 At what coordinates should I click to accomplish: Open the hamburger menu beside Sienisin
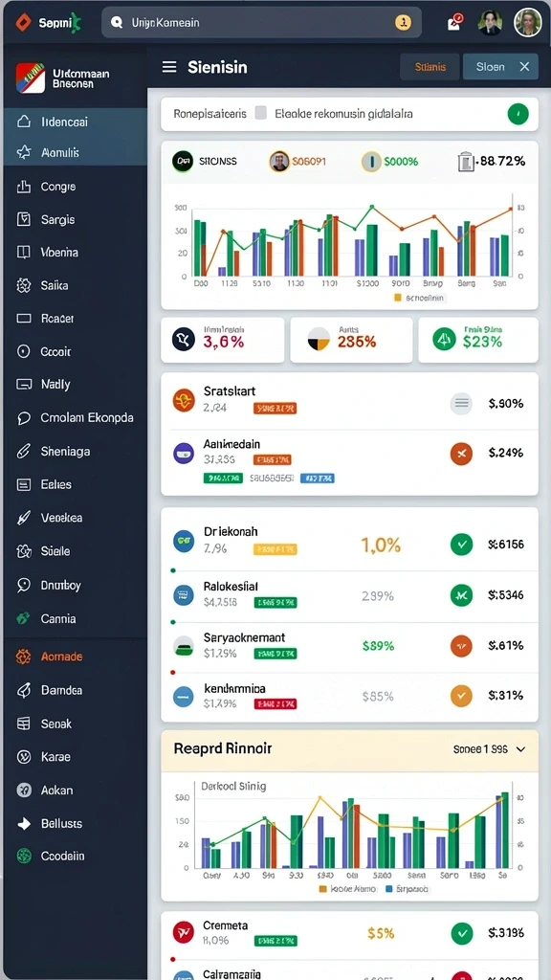[169, 67]
